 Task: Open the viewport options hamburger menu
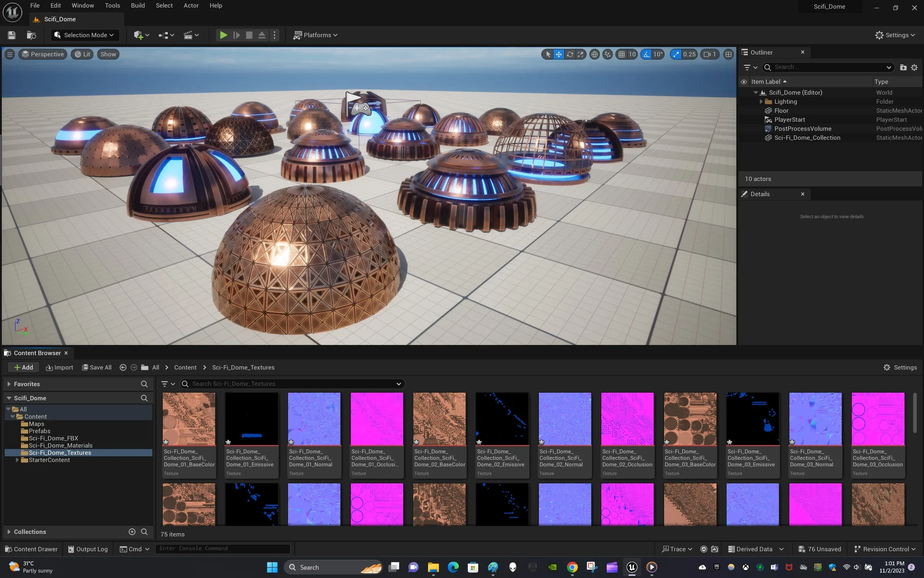pyautogui.click(x=10, y=54)
